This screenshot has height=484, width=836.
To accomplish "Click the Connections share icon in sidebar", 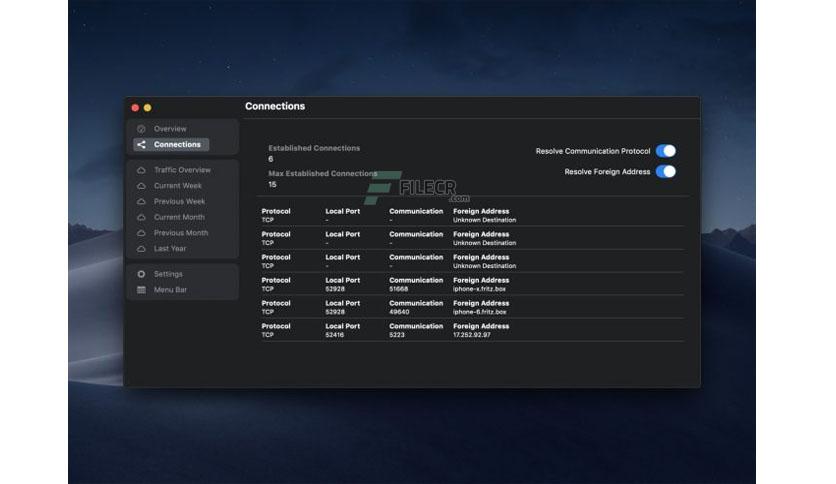I will coord(141,144).
